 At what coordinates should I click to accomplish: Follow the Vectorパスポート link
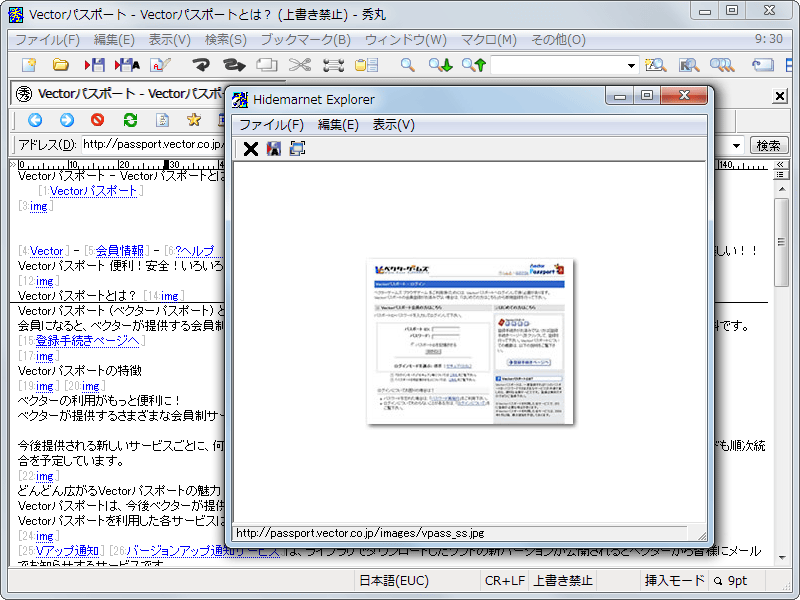tap(93, 191)
